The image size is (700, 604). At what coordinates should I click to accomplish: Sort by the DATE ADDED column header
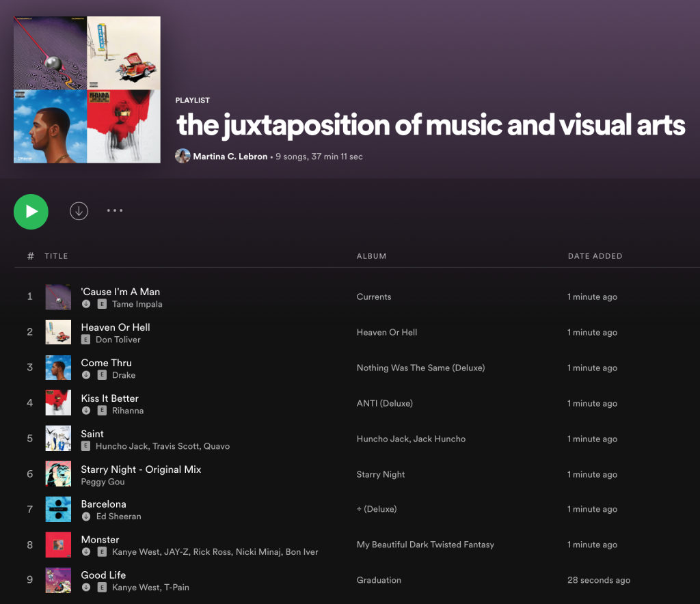(595, 256)
